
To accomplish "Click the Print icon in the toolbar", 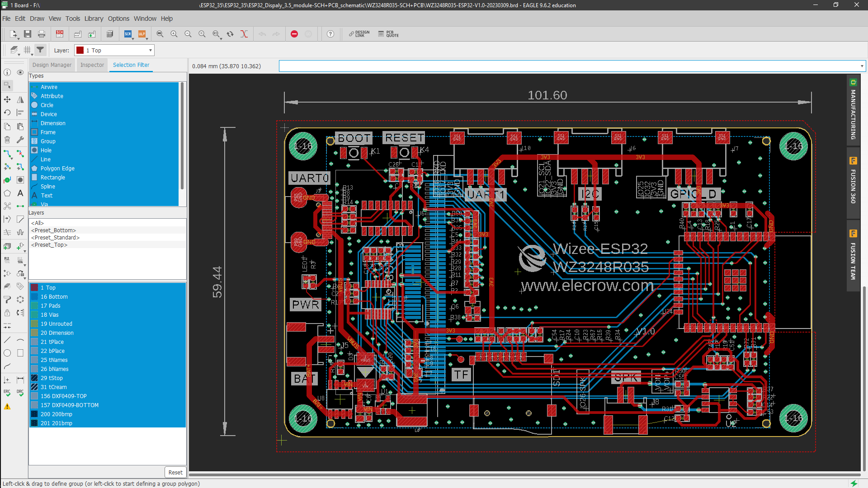I will pyautogui.click(x=42, y=34).
